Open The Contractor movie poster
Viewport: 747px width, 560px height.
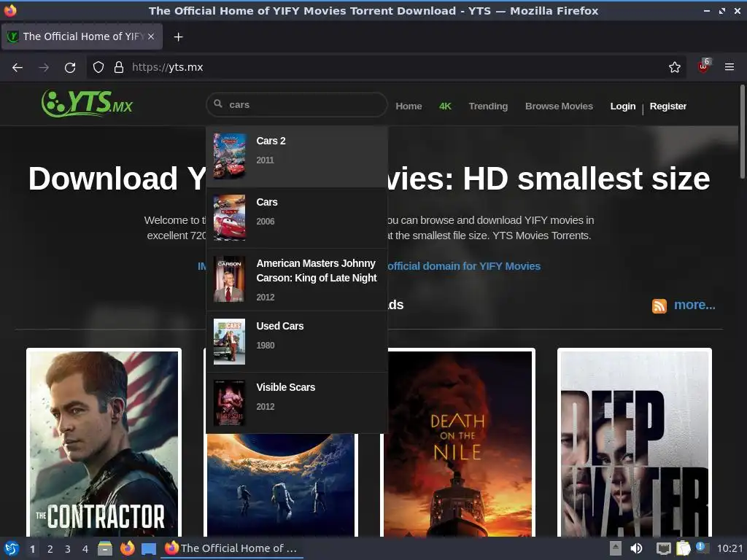(x=104, y=443)
